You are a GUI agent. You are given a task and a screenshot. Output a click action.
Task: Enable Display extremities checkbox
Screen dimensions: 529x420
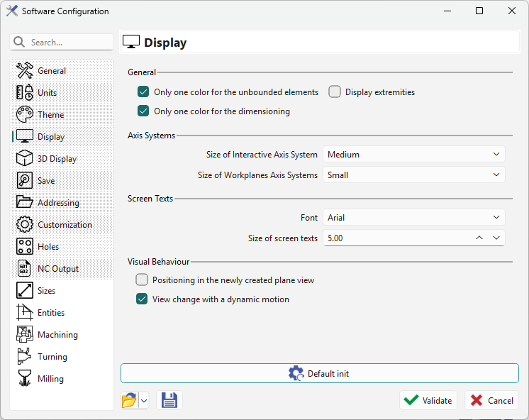pos(335,92)
